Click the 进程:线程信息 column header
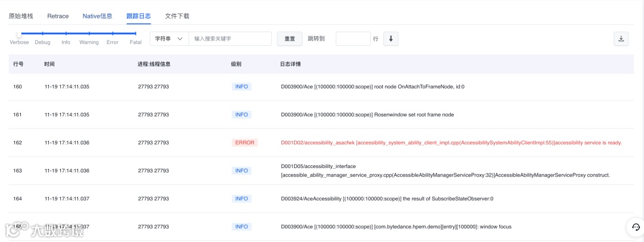This screenshot has height=242, width=644. [x=154, y=64]
